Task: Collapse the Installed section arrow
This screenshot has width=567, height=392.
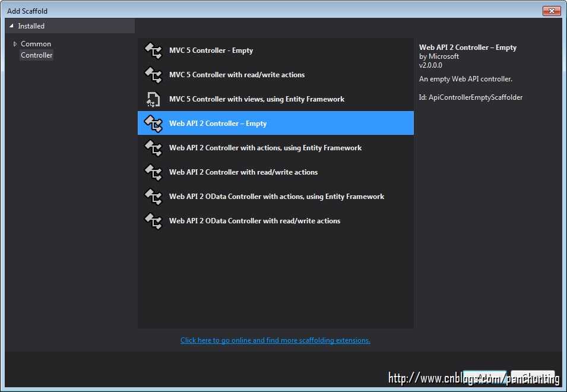Action: point(11,26)
